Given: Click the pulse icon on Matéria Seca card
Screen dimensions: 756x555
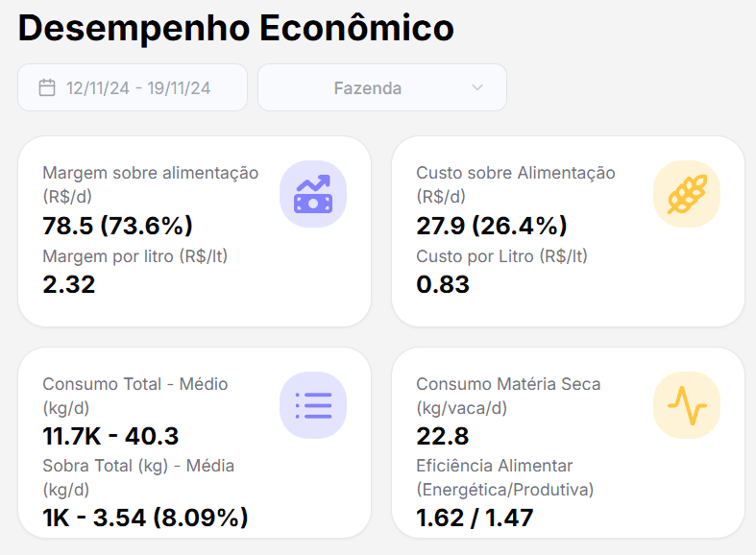Looking at the screenshot, I should point(687,405).
